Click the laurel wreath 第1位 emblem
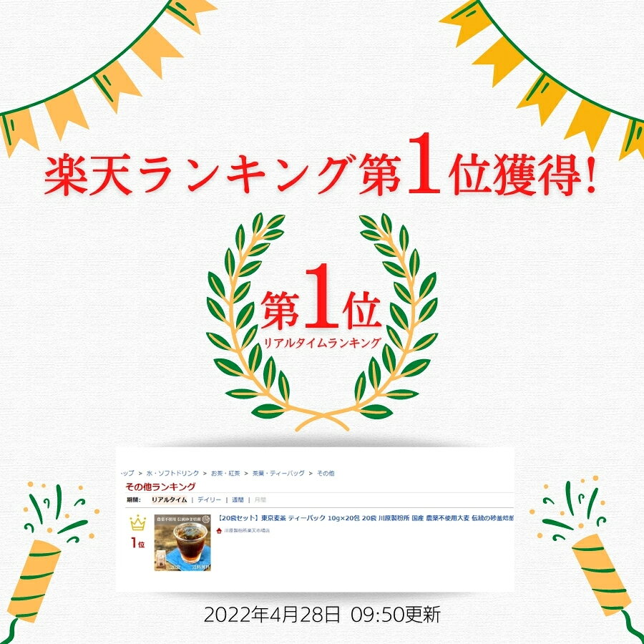This screenshot has height=644, width=644. coord(321,322)
